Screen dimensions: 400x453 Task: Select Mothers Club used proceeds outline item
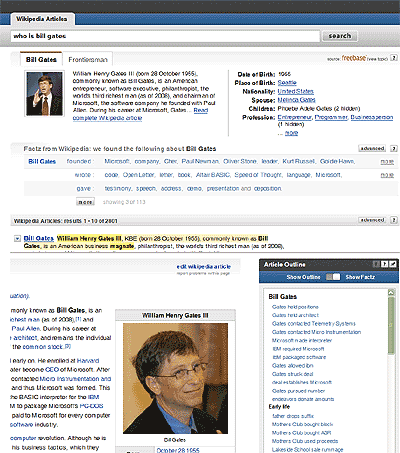[305, 441]
